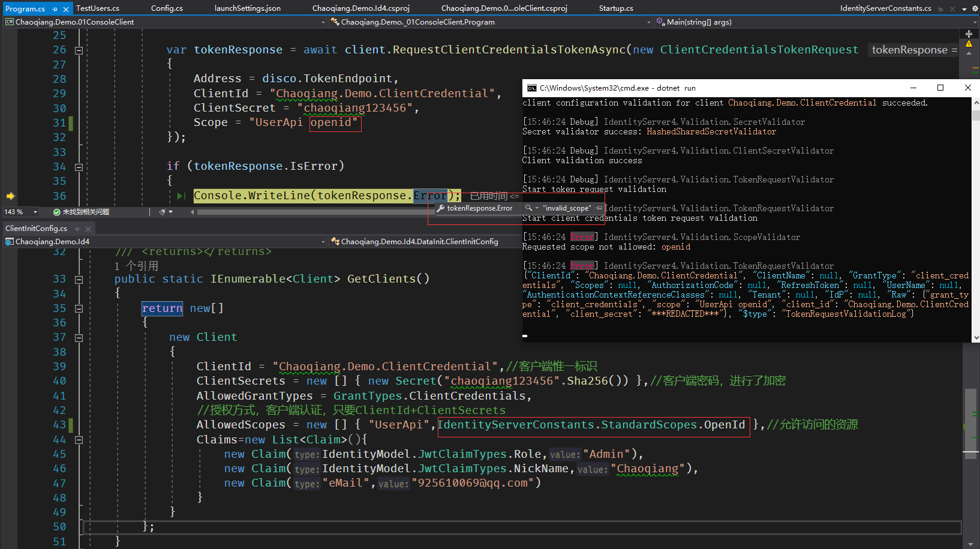Click the magnifier visualizer icon in the DataTip

(528, 208)
